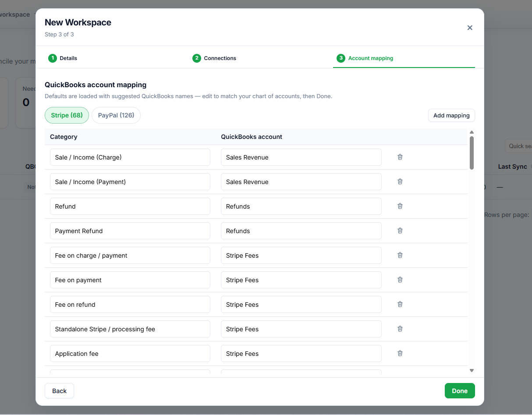Edit the Fee on payment category field
Image resolution: width=532 pixels, height=415 pixels.
pyautogui.click(x=130, y=280)
